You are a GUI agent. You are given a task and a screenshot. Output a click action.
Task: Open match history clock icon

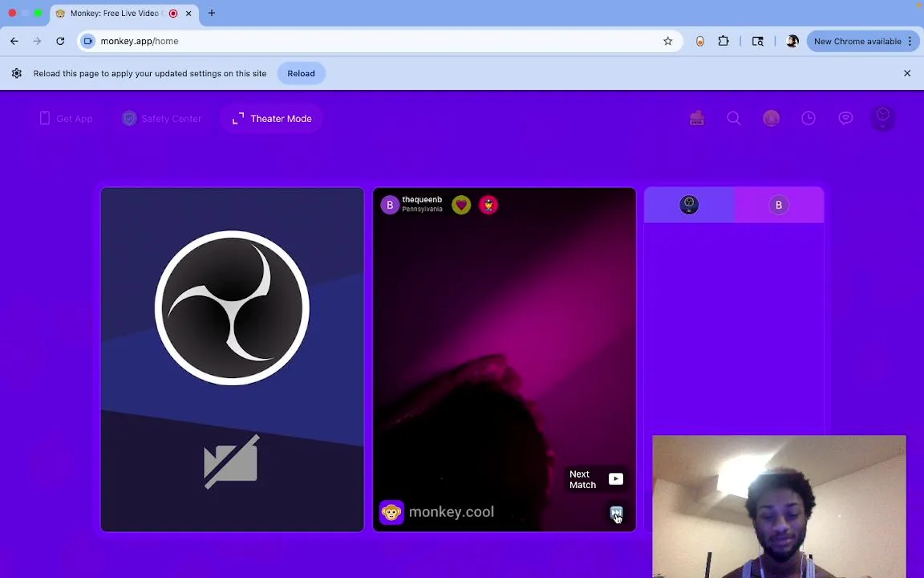(808, 119)
